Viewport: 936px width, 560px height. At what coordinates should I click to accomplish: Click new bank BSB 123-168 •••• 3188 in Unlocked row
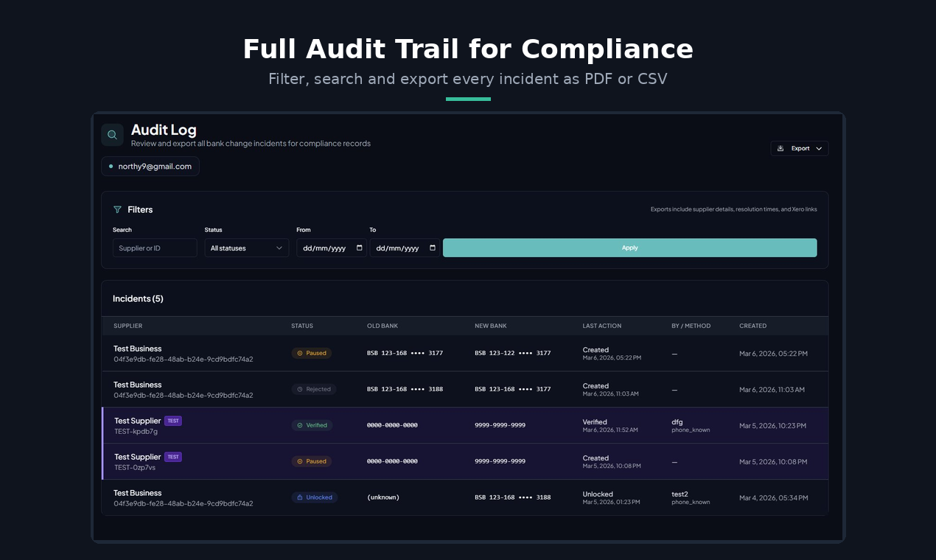point(513,497)
